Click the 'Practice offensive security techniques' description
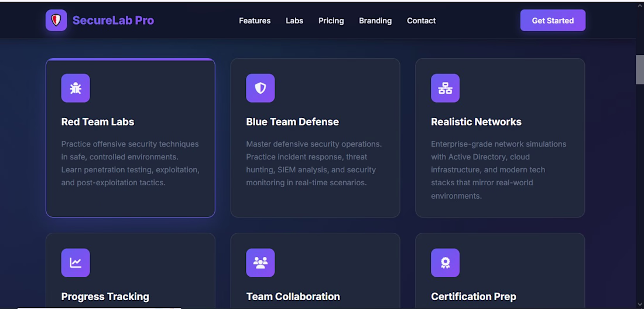The height and width of the screenshot is (309, 644). point(130,163)
